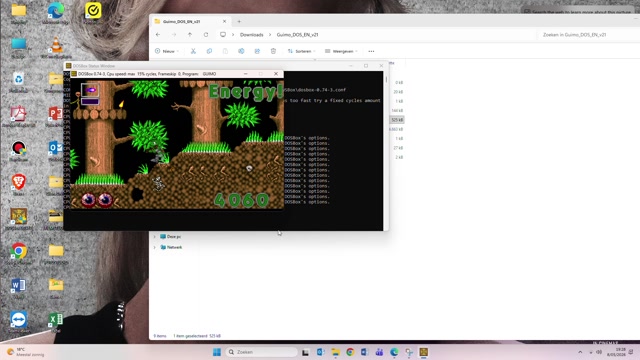Viewport: 640px width, 360px height.
Task: Open File Explorer from taskbar
Action: (336, 352)
